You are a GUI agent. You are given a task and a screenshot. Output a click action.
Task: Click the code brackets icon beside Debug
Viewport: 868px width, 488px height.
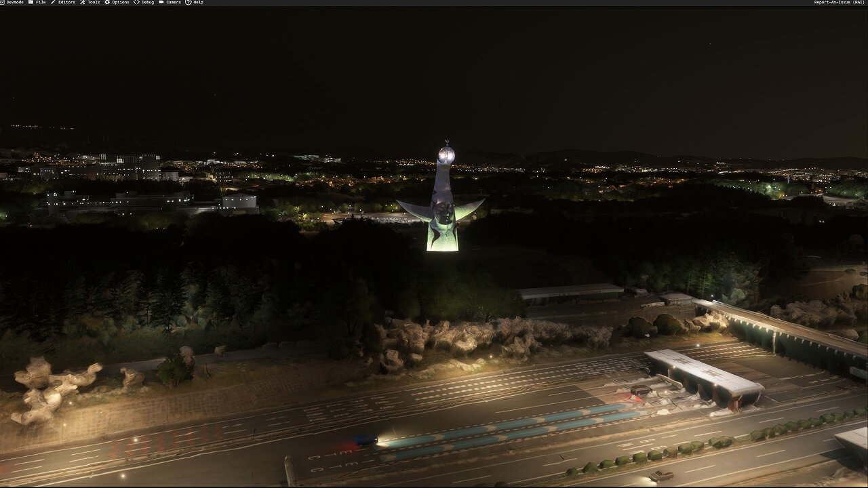click(x=136, y=3)
